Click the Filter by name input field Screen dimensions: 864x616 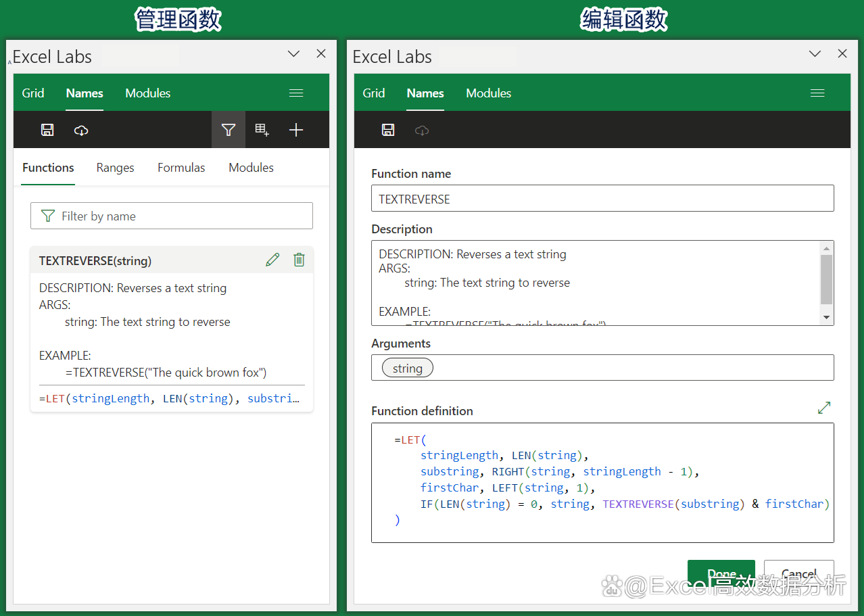[x=172, y=216]
